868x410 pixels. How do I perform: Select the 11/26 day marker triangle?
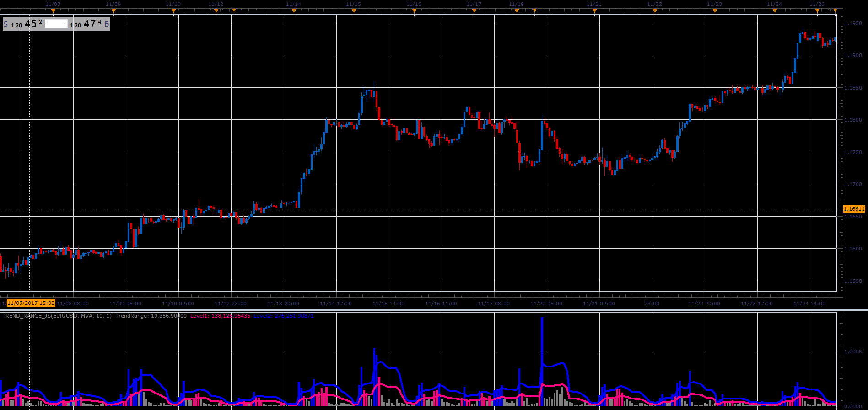point(817,11)
